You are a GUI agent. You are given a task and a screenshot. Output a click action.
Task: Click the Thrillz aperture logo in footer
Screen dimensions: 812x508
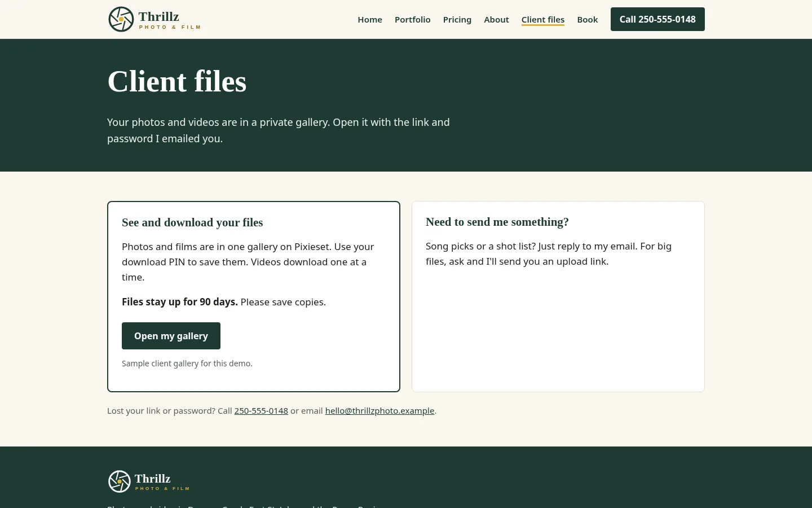click(120, 481)
